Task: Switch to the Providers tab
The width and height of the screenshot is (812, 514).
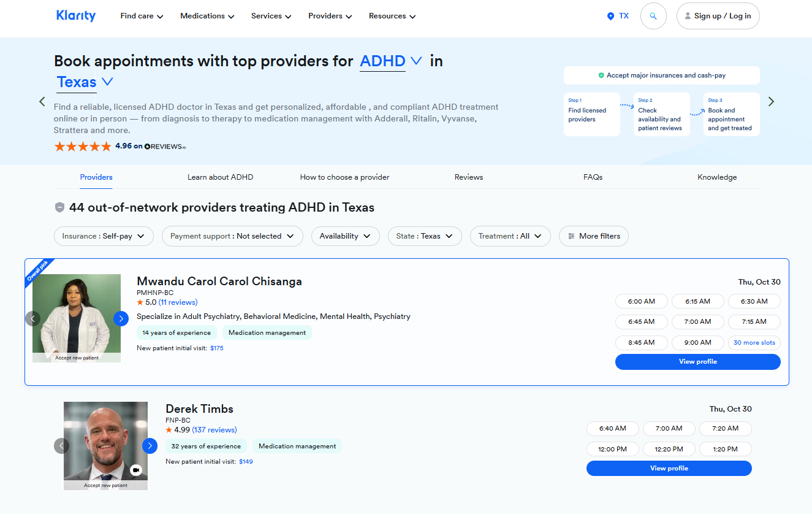Action: [96, 177]
